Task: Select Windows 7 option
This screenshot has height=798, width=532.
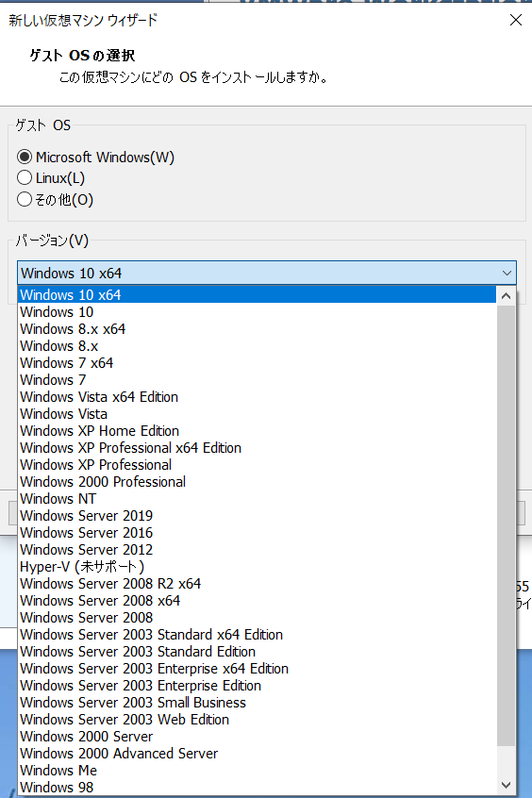Action: tap(258, 379)
